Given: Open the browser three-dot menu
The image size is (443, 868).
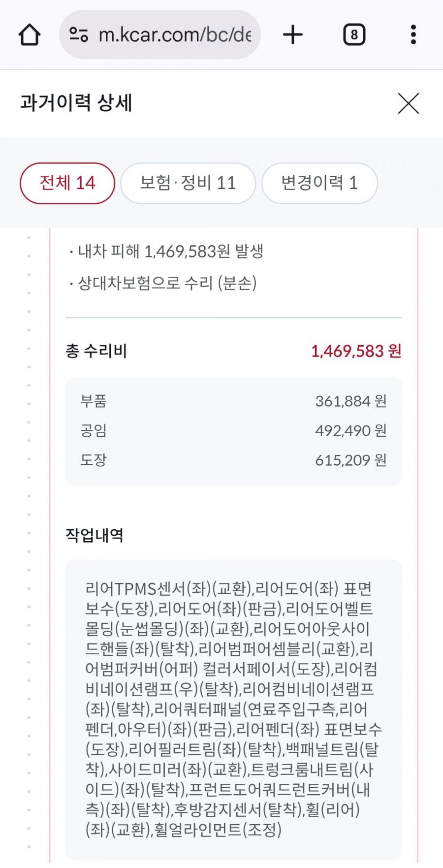Looking at the screenshot, I should 413,35.
